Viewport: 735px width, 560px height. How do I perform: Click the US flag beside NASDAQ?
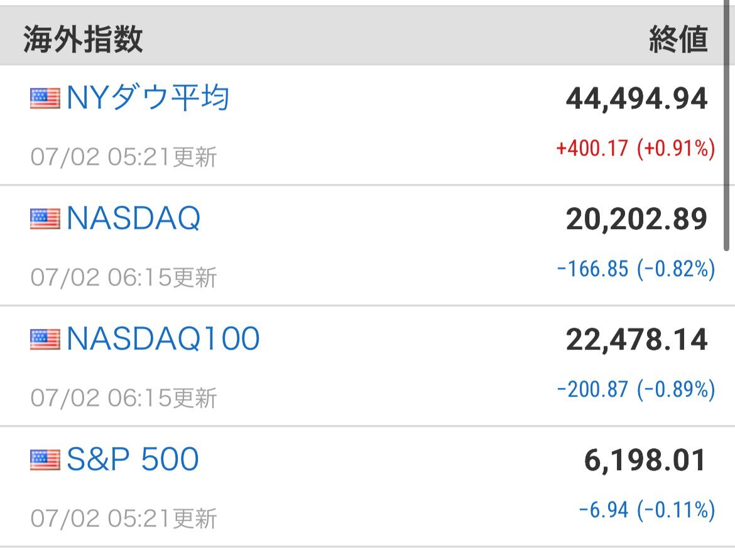click(45, 219)
